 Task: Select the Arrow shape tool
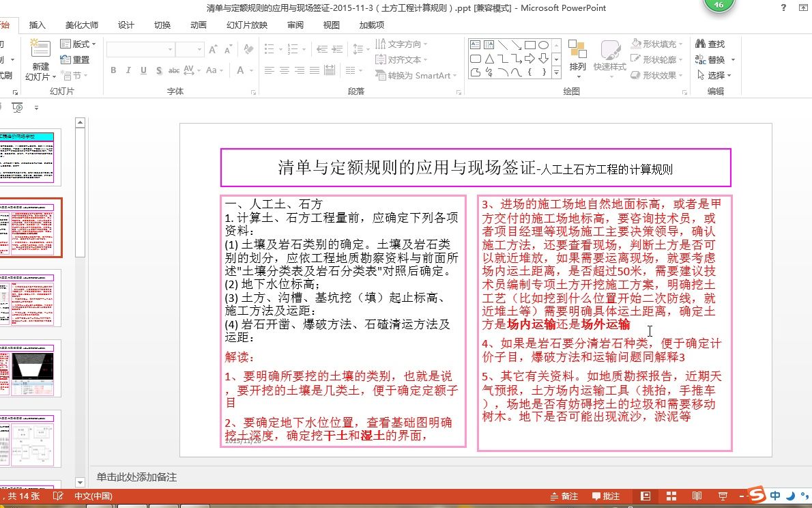coord(517,44)
